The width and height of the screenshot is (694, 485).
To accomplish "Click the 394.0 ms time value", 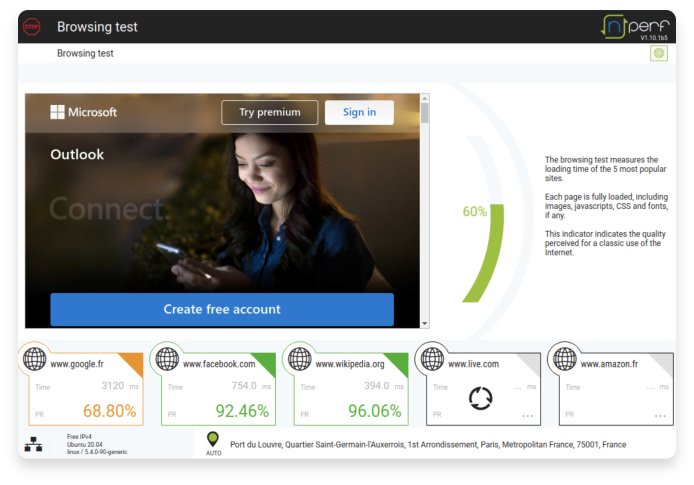I will (x=384, y=386).
